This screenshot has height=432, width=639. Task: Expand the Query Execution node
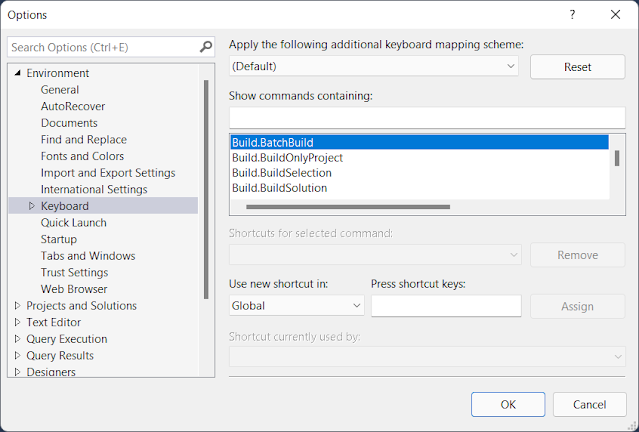17,339
